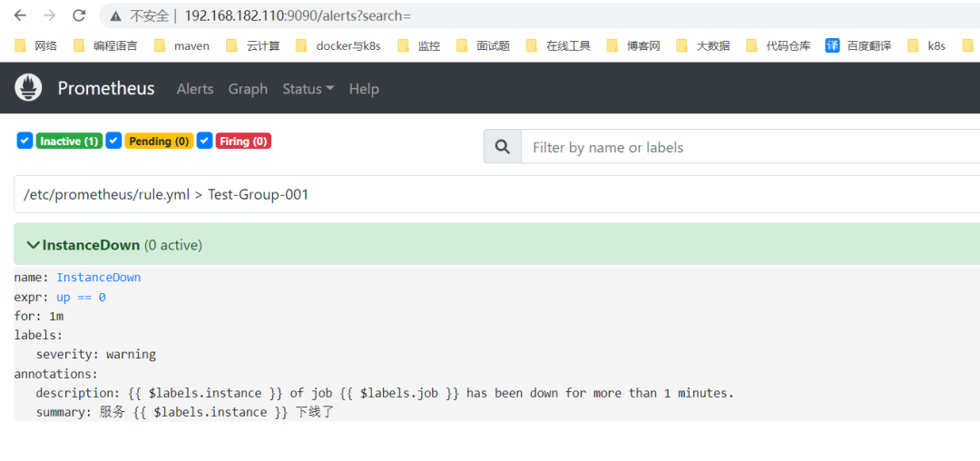The image size is (980, 461).
Task: Click the red Firing (0) badge
Action: (x=243, y=142)
